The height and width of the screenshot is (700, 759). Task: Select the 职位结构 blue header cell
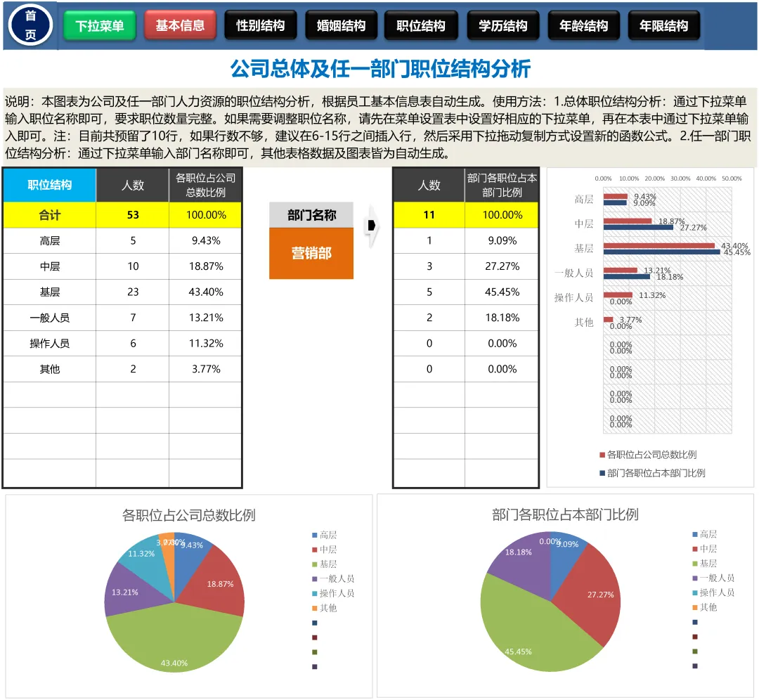(49, 185)
